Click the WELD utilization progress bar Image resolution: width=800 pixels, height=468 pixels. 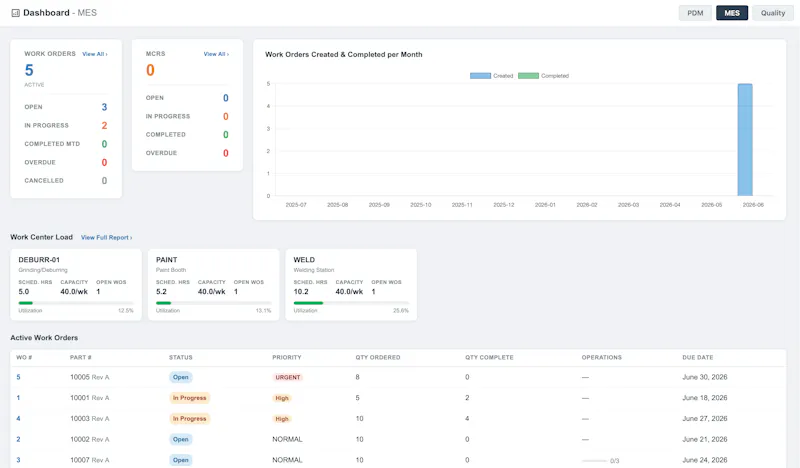click(x=351, y=303)
